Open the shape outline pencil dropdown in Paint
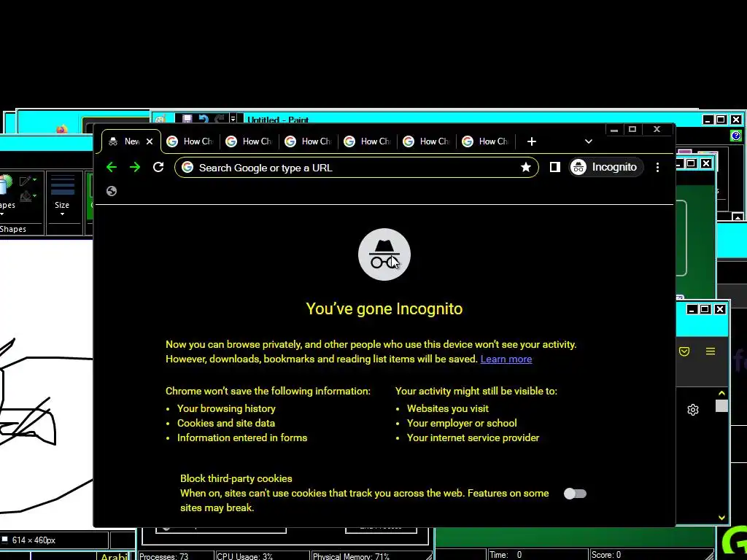Viewport: 747px width, 560px height. (28, 181)
